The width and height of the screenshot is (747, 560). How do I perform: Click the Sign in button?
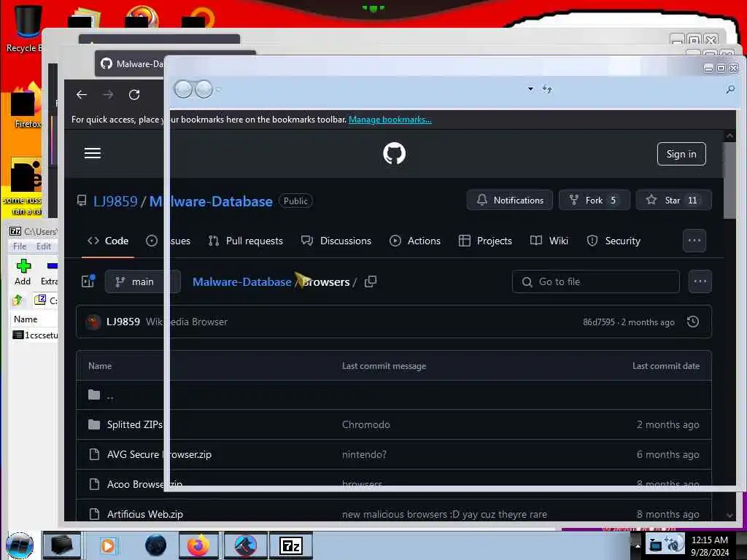(681, 154)
